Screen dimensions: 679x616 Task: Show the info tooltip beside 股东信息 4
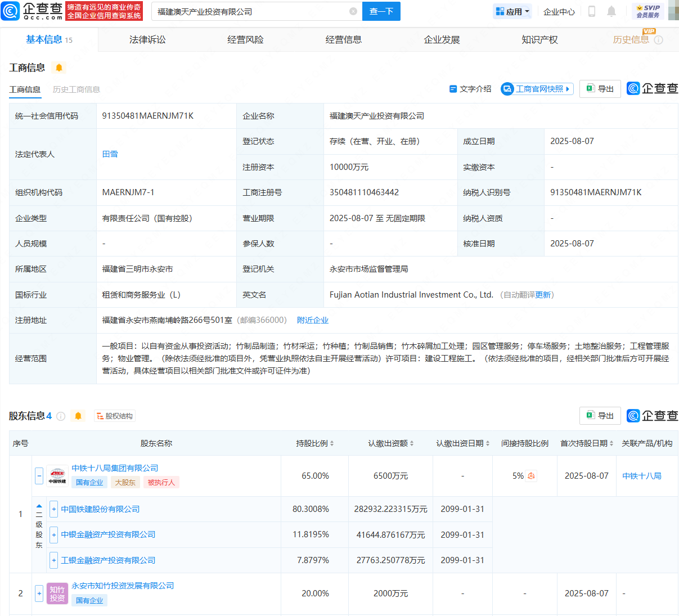point(61,416)
